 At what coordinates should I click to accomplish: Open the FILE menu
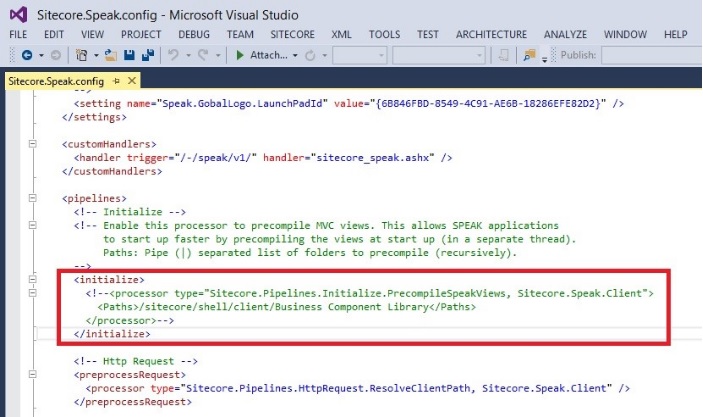click(x=18, y=35)
